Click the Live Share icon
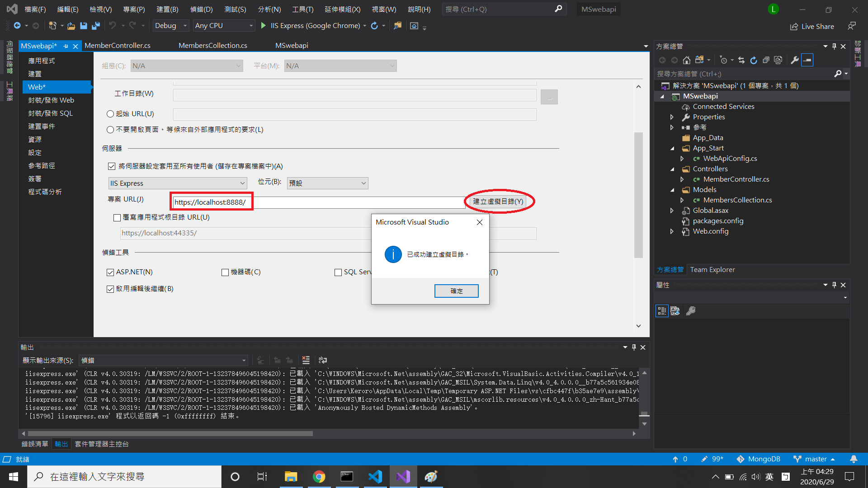The image size is (868, 488). tap(794, 26)
